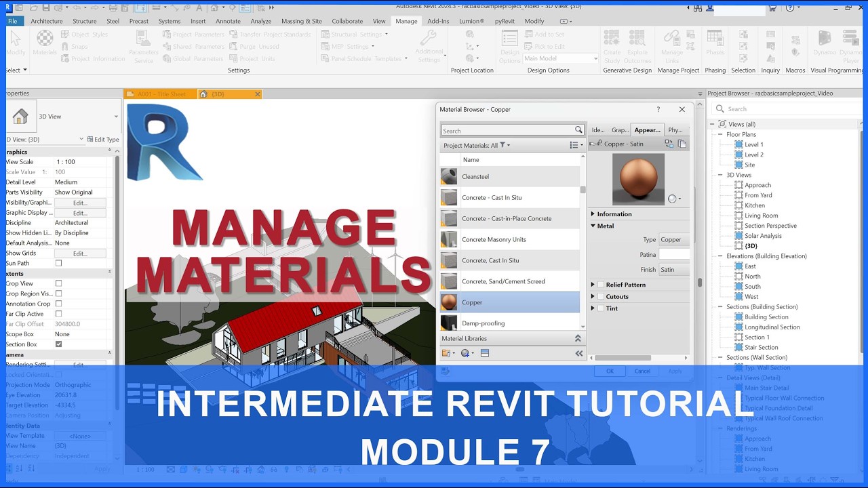Switch to the Identity tab in Material Browser
The width and height of the screenshot is (868, 488).
(598, 130)
